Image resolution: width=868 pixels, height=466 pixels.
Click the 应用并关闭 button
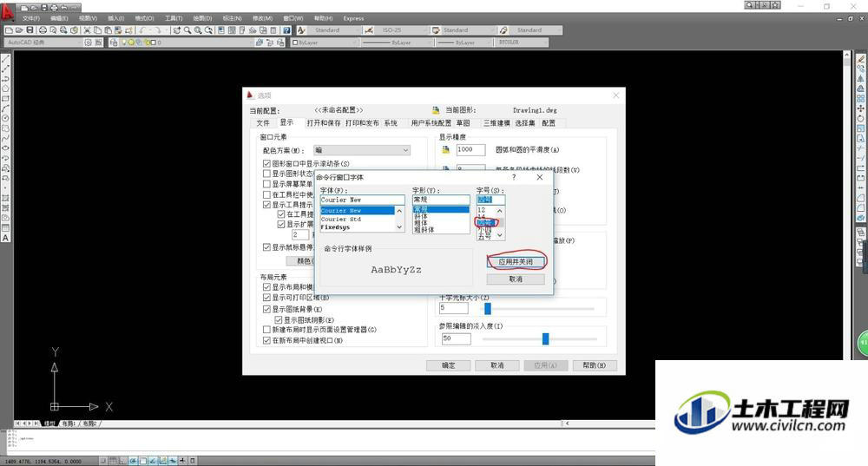(x=516, y=262)
